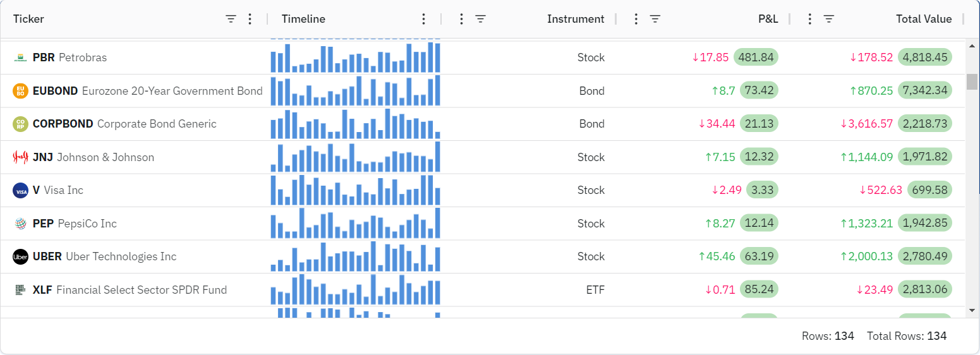Click the XLF timeline sparkline chart

pos(355,289)
